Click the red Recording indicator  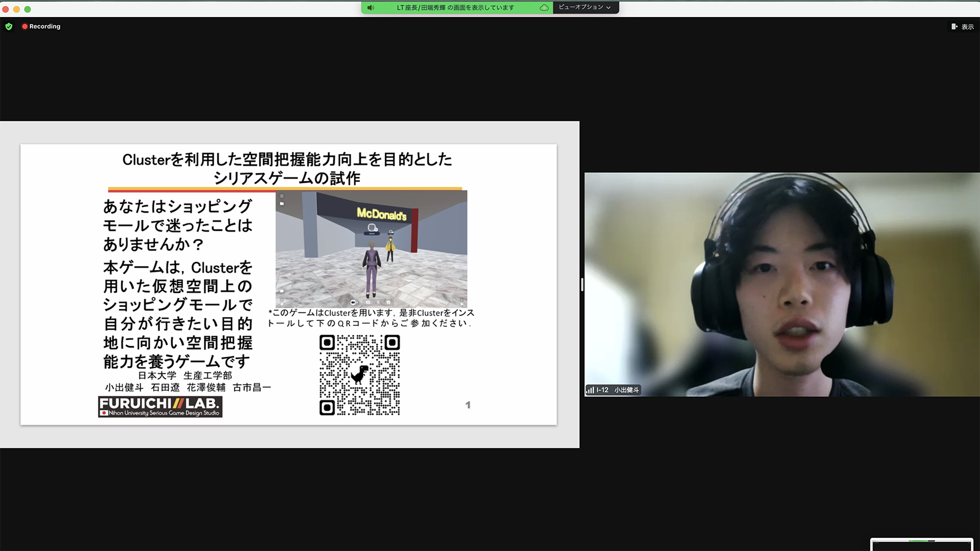point(41,26)
